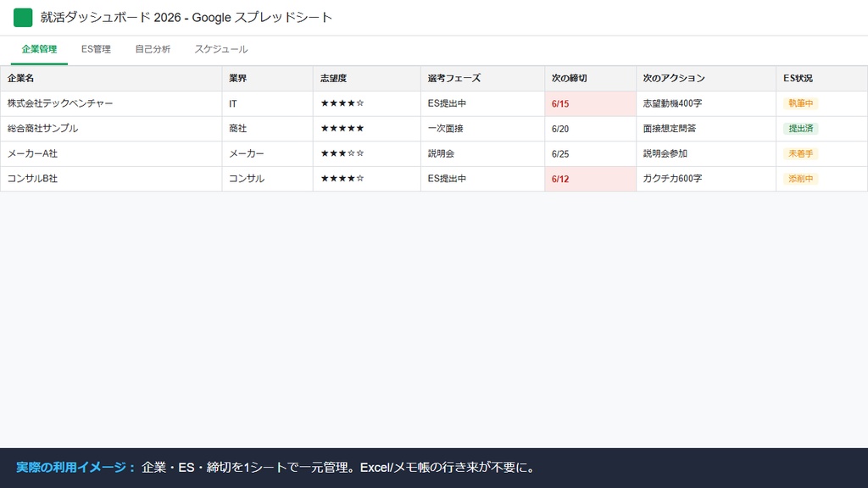Click the green 提出済 status badge

(800, 129)
